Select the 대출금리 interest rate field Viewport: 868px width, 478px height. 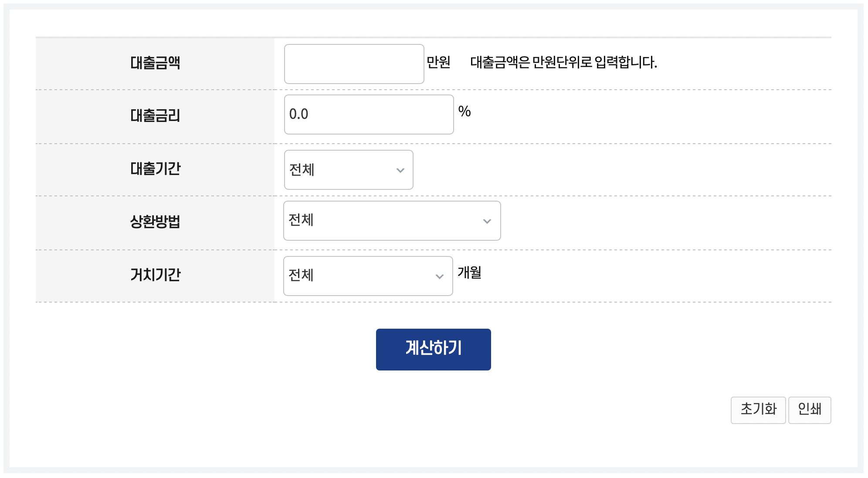click(x=368, y=114)
